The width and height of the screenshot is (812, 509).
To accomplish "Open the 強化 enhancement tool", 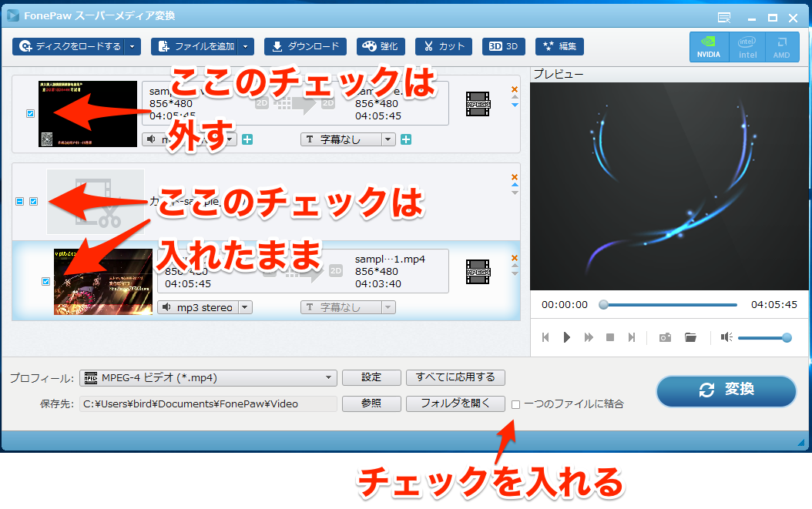I will 381,47.
